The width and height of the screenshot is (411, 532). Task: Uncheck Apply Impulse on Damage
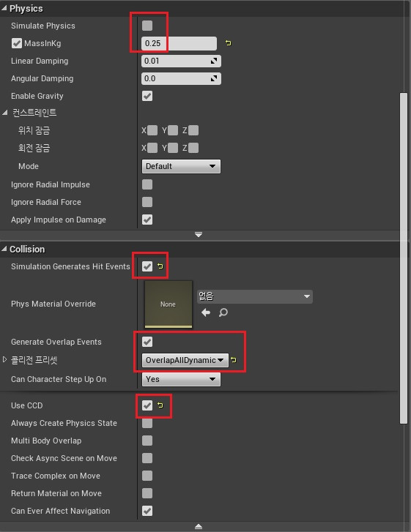click(x=147, y=220)
